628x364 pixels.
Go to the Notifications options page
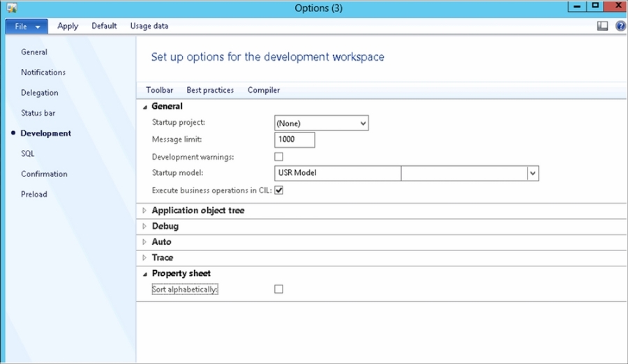43,73
